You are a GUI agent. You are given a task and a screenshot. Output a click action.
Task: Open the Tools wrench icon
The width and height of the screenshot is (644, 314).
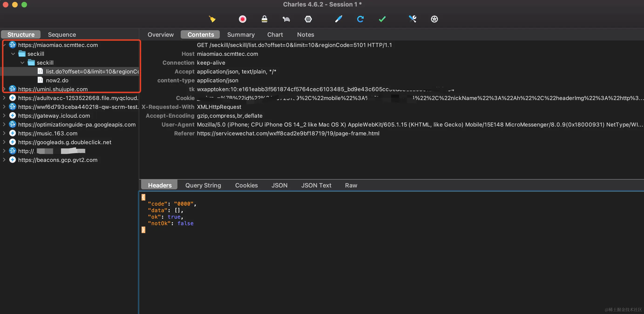point(413,19)
